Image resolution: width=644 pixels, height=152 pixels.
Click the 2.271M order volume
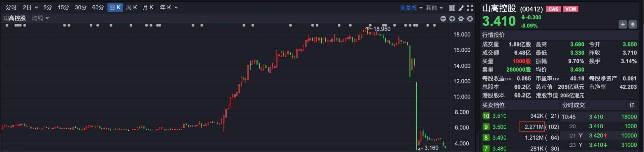534,127
